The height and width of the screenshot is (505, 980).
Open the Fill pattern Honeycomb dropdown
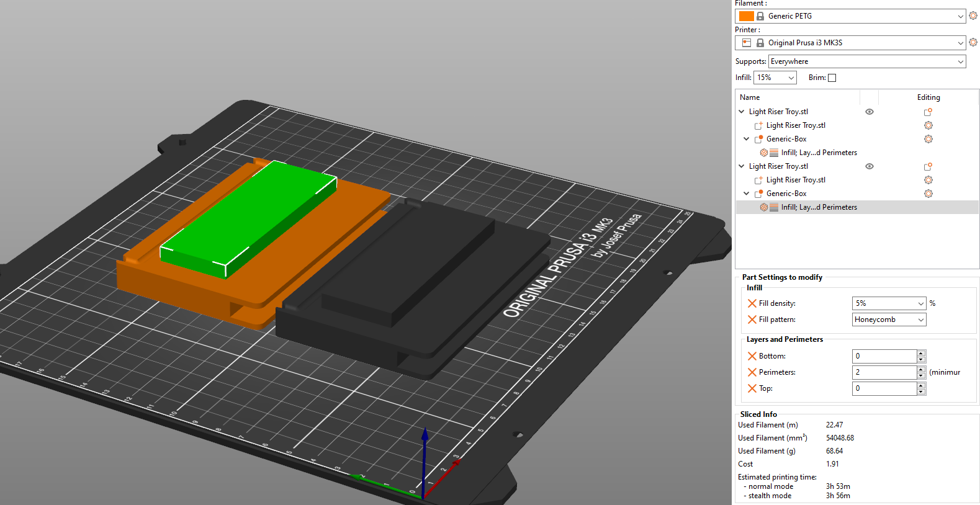click(889, 320)
